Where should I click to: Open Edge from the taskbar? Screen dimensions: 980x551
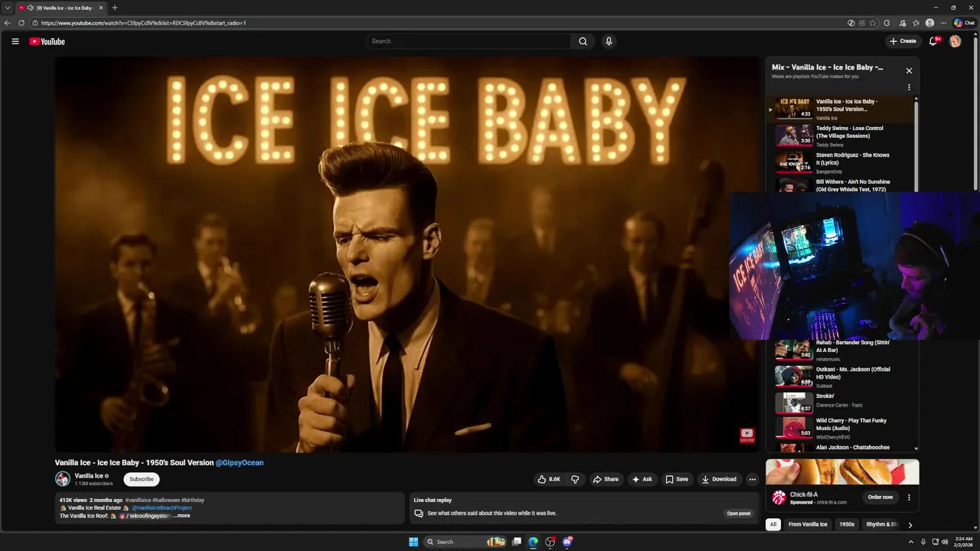(x=534, y=542)
